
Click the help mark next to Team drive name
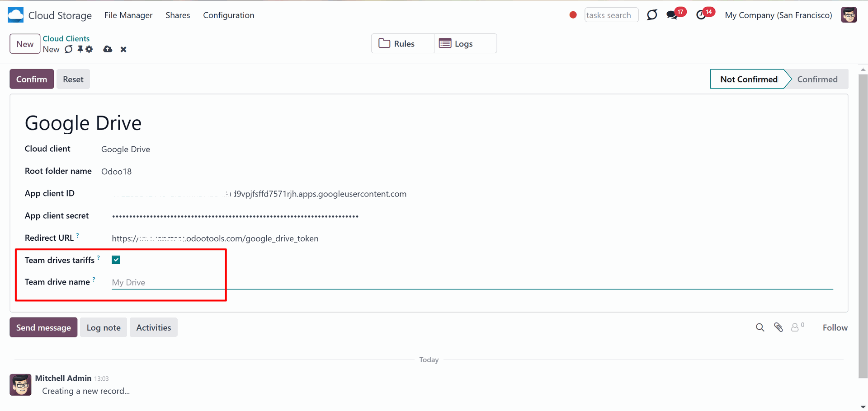point(94,280)
